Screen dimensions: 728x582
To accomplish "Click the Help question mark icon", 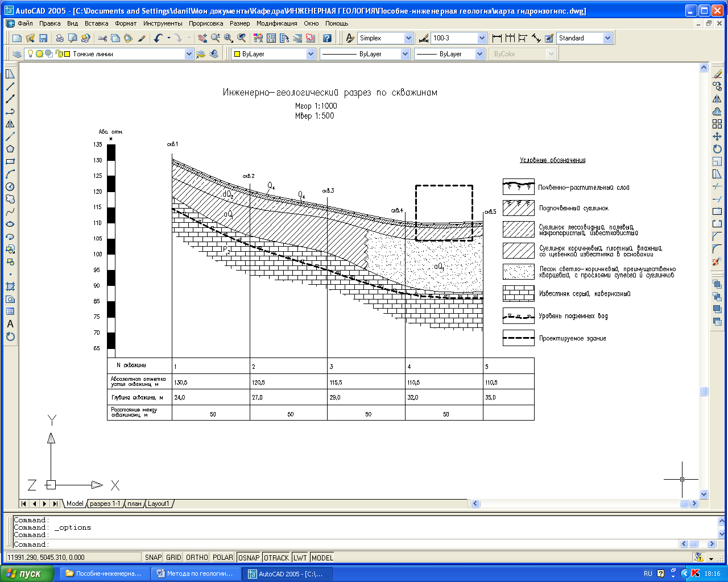I will click(327, 38).
